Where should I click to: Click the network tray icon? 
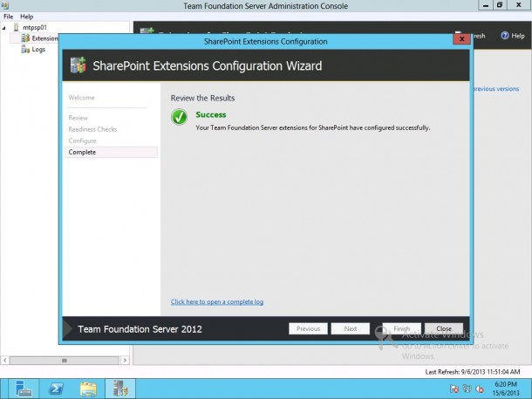tap(467, 389)
